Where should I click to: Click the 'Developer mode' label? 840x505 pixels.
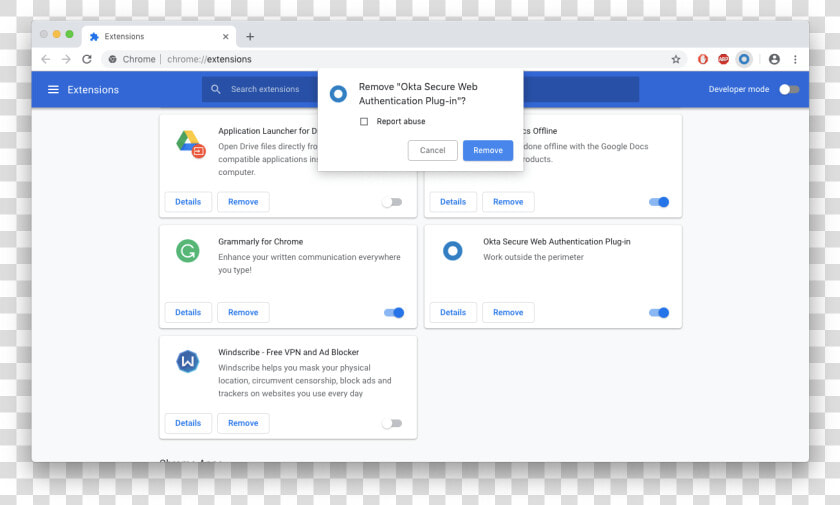click(x=739, y=89)
